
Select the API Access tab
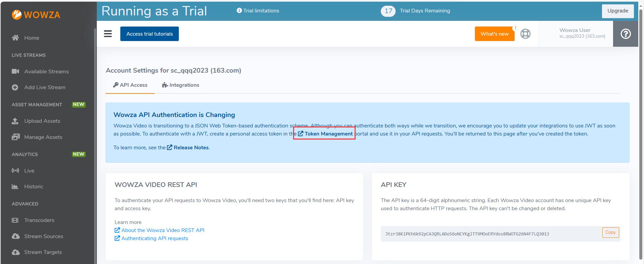tap(130, 85)
